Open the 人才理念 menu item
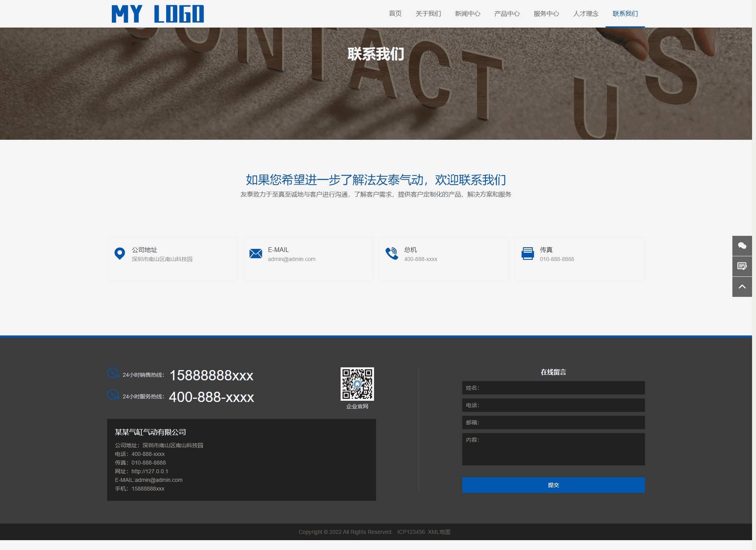Image resolution: width=756 pixels, height=550 pixels. tap(586, 14)
